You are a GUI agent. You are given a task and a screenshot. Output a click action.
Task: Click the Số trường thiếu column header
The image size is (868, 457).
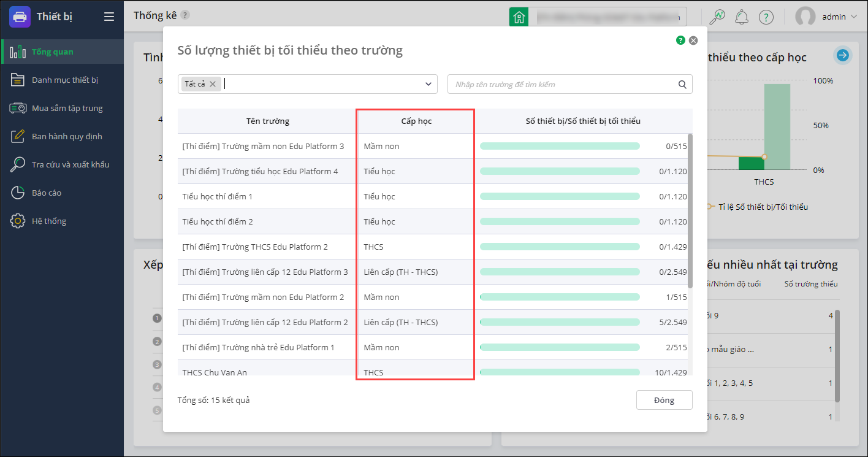[811, 283]
